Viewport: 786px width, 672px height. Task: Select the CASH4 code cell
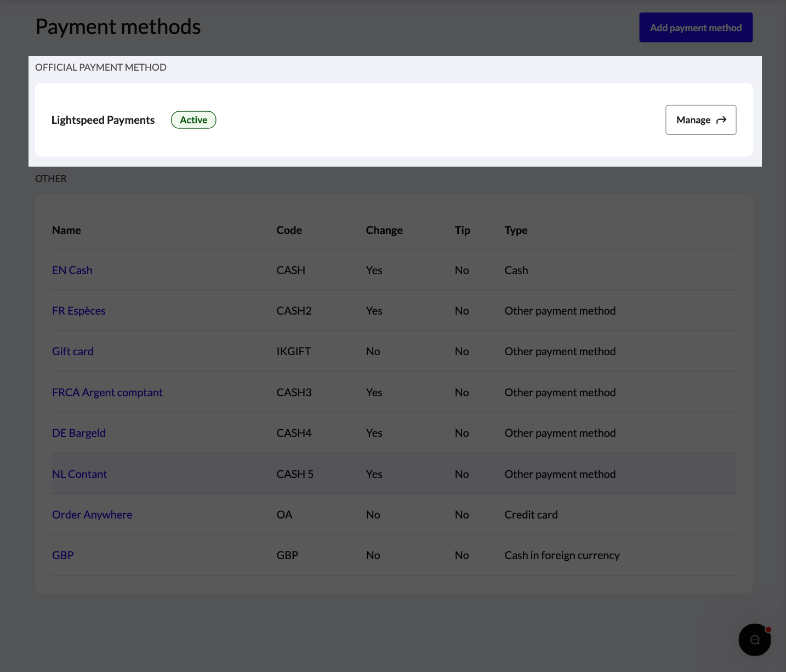tap(294, 433)
